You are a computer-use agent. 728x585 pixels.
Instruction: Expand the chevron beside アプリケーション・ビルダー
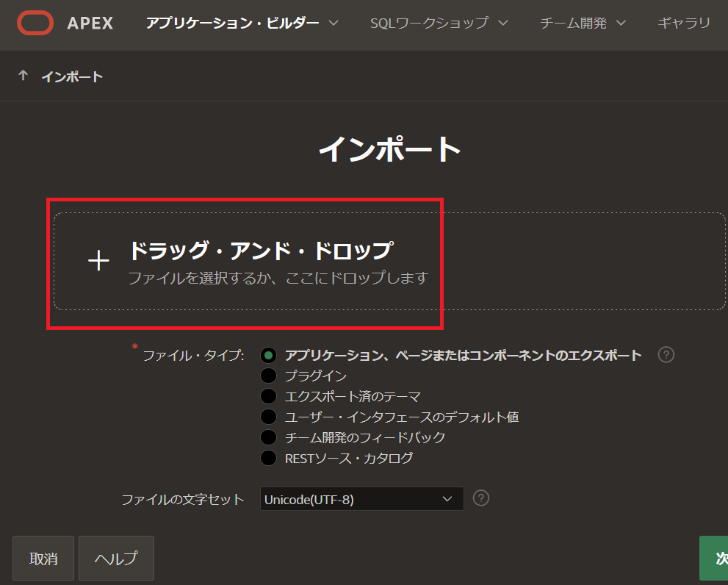(x=334, y=23)
